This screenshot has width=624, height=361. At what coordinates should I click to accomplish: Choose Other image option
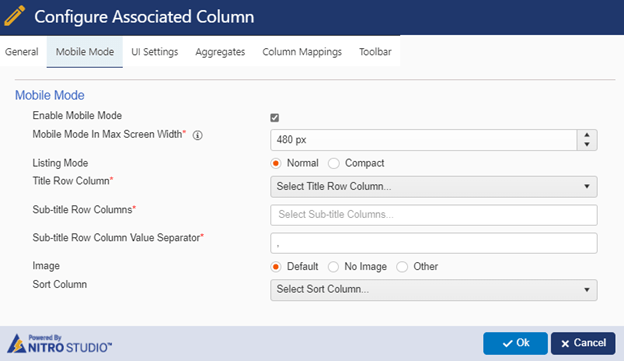coord(402,267)
